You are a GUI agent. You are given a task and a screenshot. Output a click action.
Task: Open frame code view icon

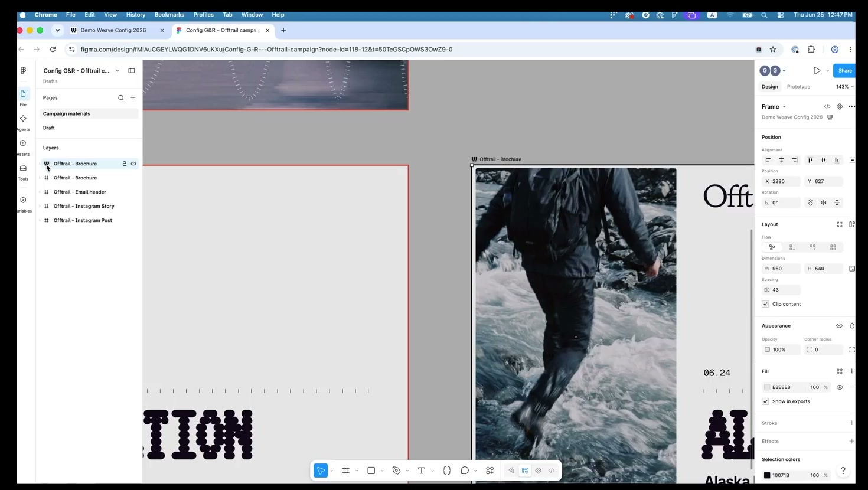(x=827, y=107)
